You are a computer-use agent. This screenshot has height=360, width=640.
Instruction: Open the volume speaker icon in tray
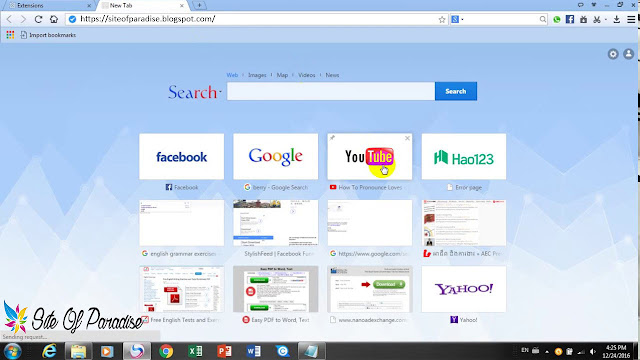point(593,351)
